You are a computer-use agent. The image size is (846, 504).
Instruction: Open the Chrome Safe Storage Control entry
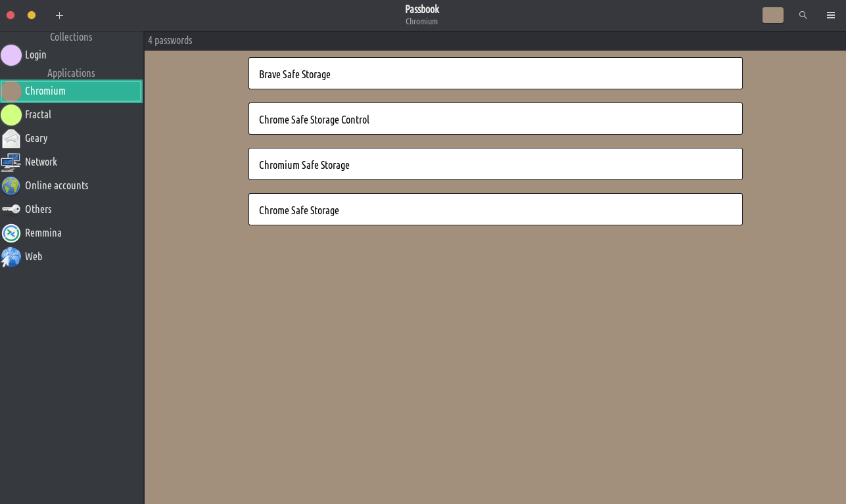click(x=495, y=119)
